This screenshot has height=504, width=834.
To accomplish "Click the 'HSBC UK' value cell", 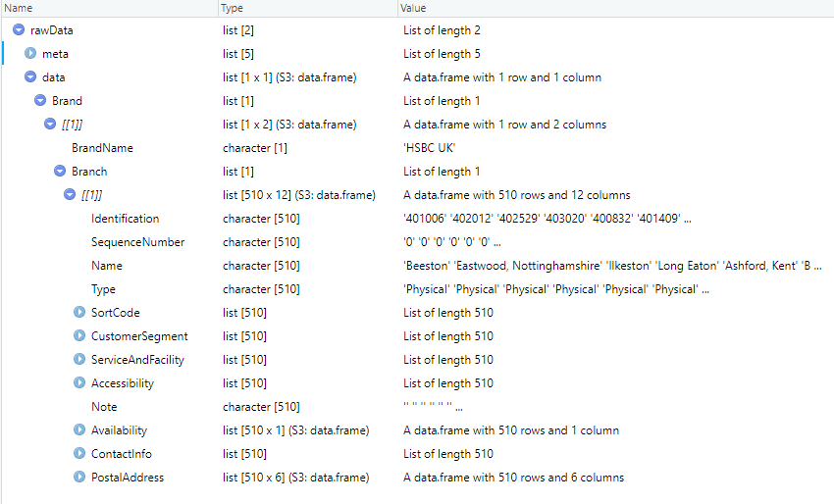I will coord(433,148).
